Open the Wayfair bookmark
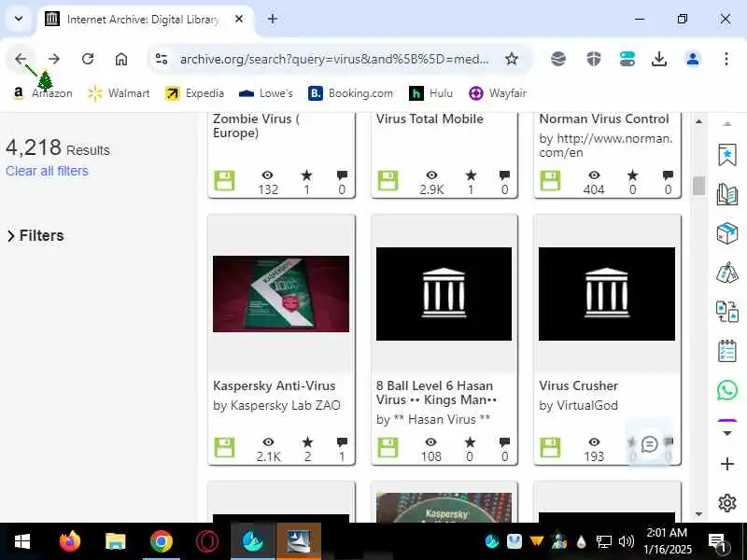This screenshot has width=747, height=560. click(x=498, y=93)
